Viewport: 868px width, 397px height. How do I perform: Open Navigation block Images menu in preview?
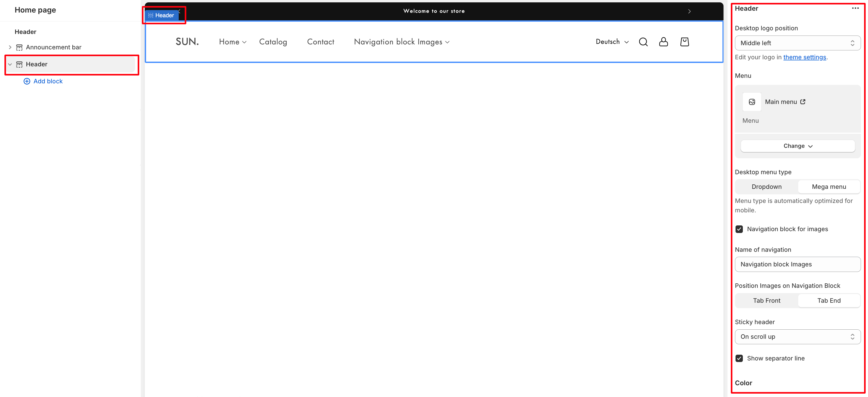pos(401,42)
